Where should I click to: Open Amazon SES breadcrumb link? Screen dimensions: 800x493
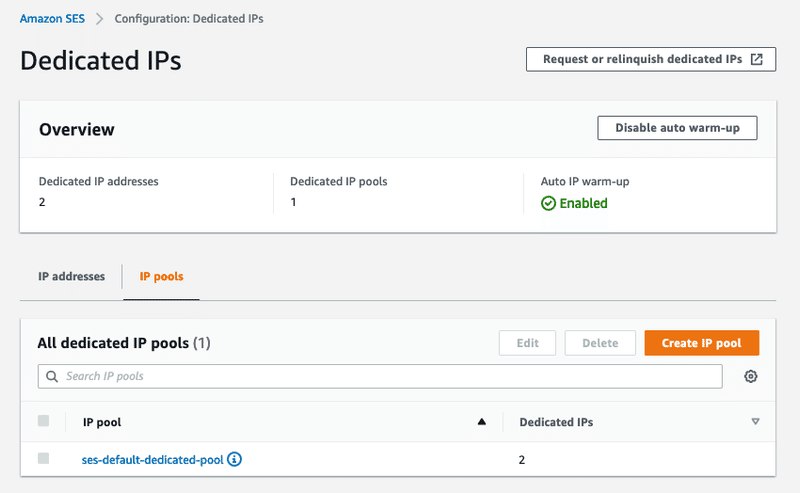[x=52, y=19]
